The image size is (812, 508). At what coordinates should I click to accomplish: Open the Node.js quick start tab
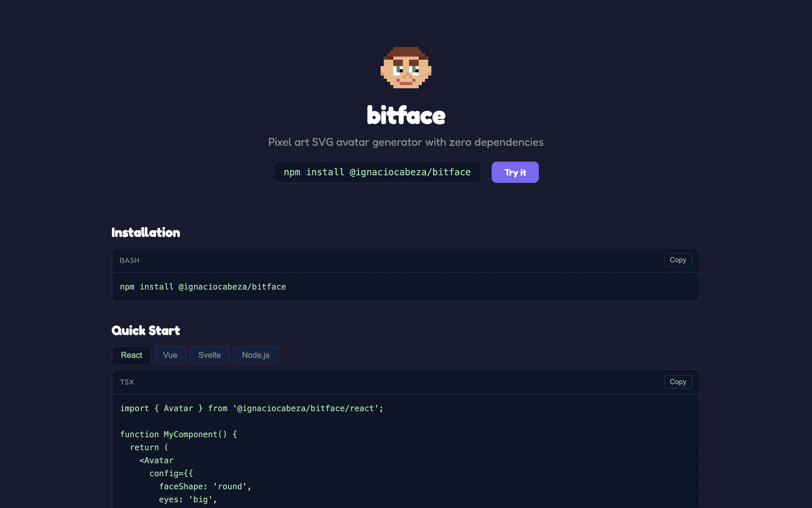pos(255,355)
